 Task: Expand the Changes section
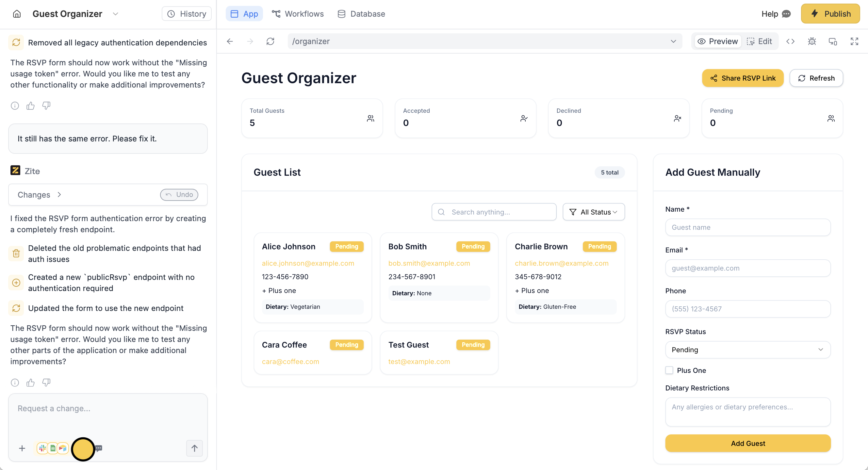pyautogui.click(x=40, y=195)
